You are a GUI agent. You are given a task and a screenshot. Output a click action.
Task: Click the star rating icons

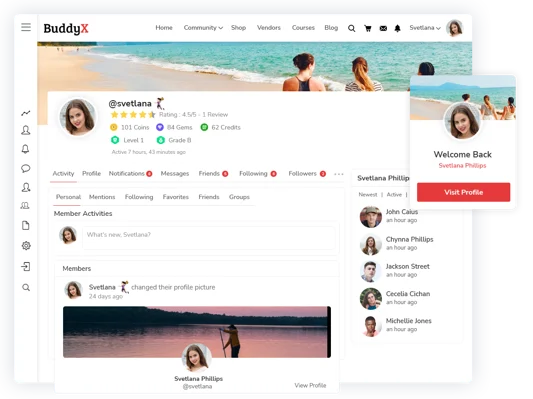click(133, 115)
